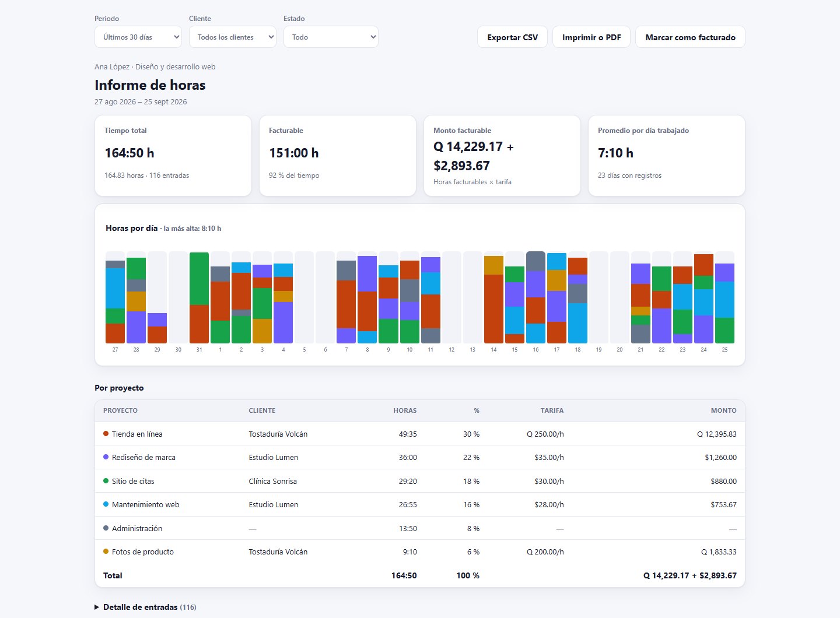Click the Exportar CSV button
Viewport: 840px width, 618px height.
point(512,37)
